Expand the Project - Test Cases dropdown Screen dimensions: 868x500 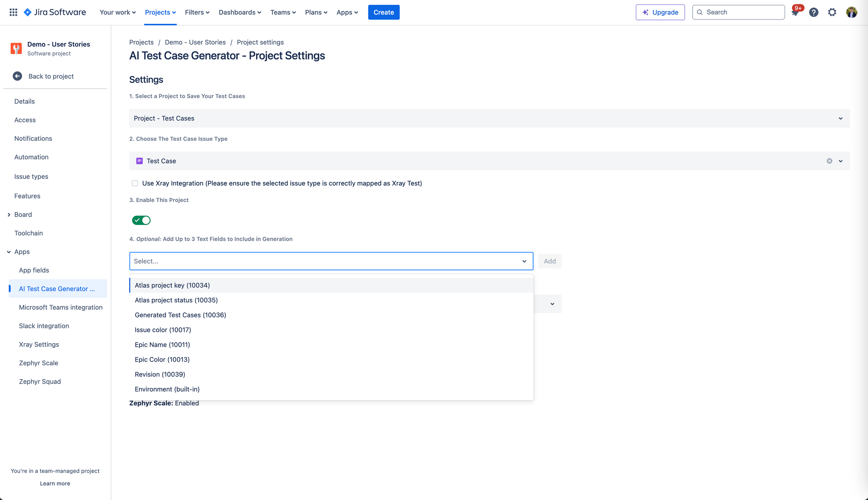point(840,118)
